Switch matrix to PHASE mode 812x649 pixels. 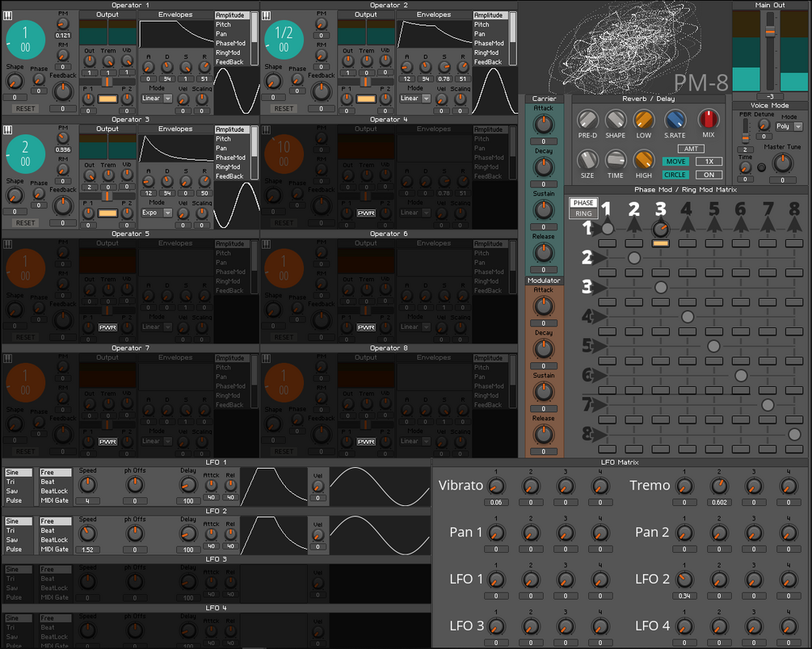(x=583, y=203)
